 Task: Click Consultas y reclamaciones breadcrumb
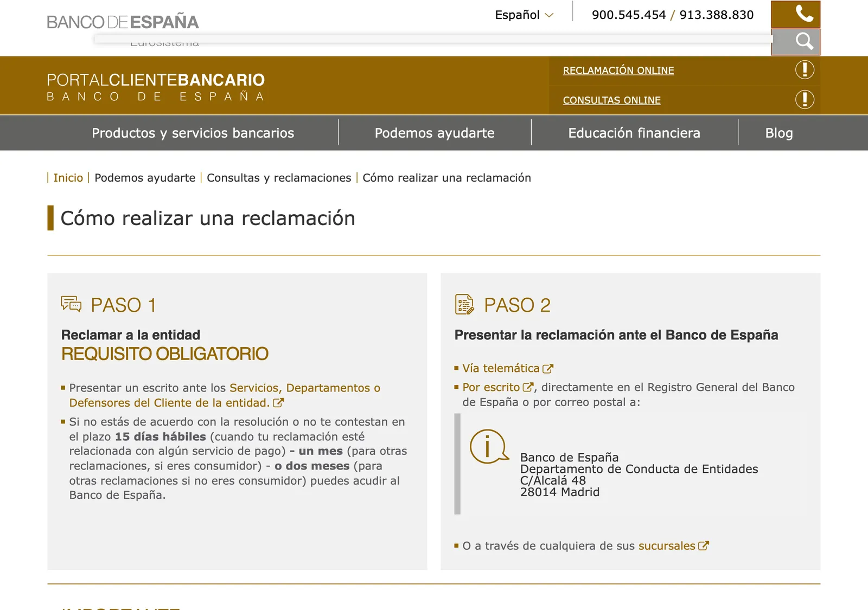279,178
